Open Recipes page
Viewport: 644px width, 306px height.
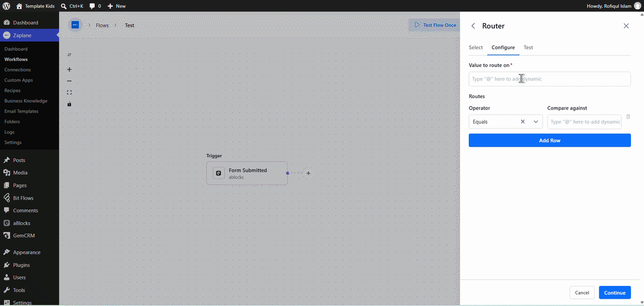click(13, 90)
